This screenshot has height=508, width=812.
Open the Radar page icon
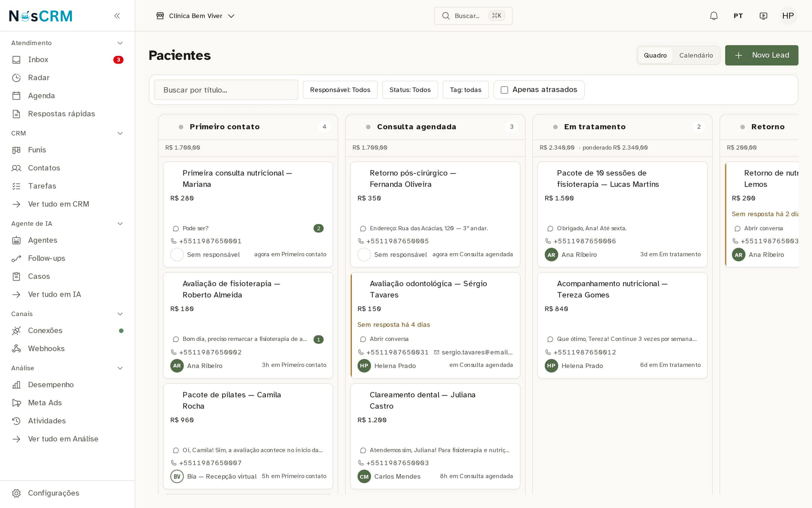point(16,78)
